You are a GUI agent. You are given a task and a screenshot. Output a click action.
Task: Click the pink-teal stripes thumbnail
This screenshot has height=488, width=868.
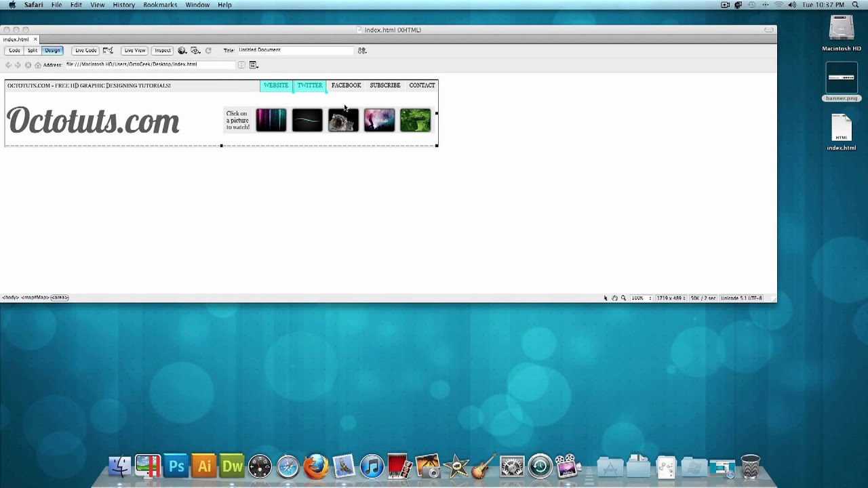click(x=271, y=120)
